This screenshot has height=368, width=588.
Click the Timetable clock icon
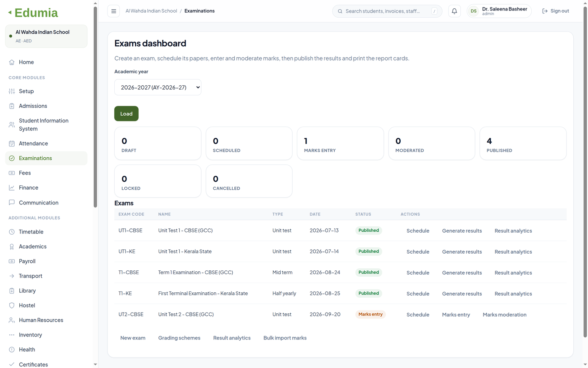pos(12,232)
